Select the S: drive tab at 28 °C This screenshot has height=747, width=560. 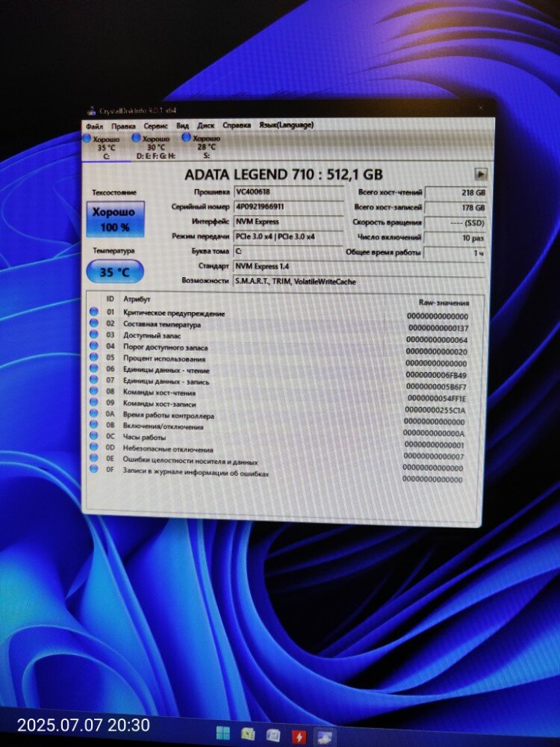206,146
